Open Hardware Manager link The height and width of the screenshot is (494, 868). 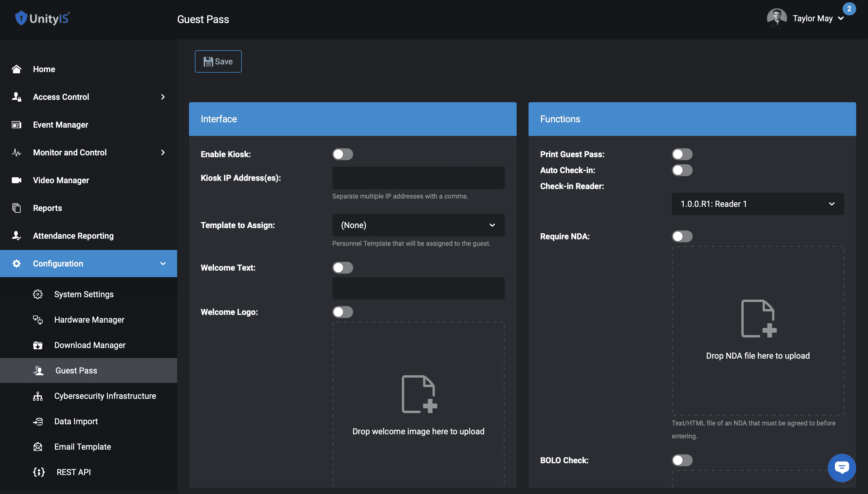pyautogui.click(x=89, y=320)
